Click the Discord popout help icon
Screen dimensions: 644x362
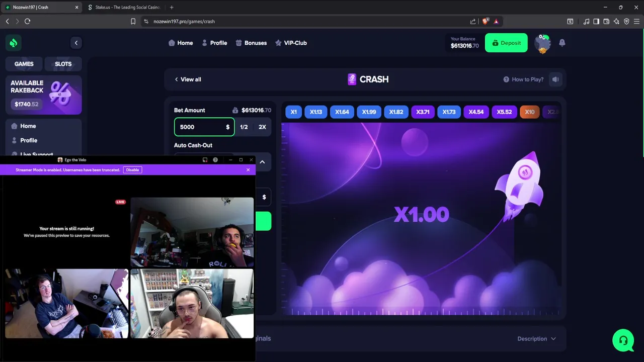(215, 160)
